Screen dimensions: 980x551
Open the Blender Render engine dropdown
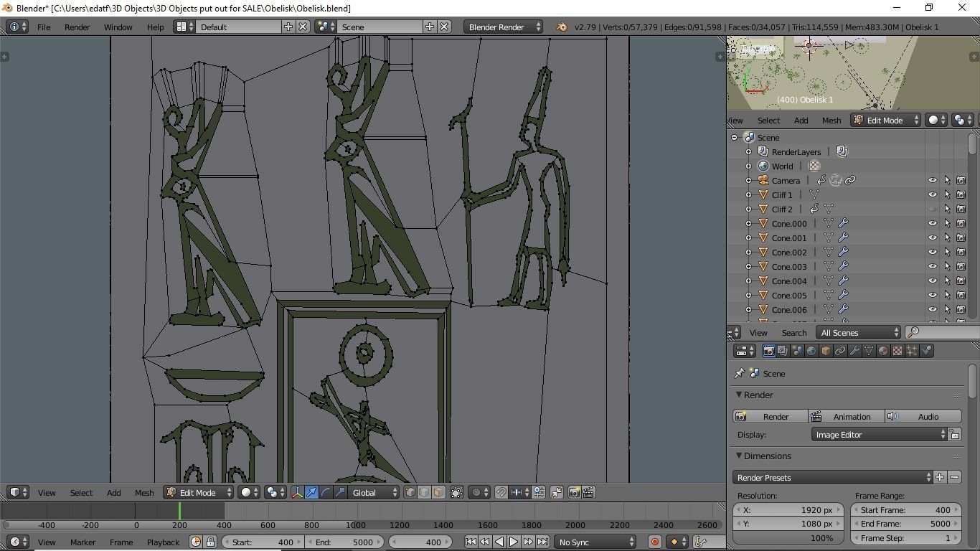click(504, 27)
